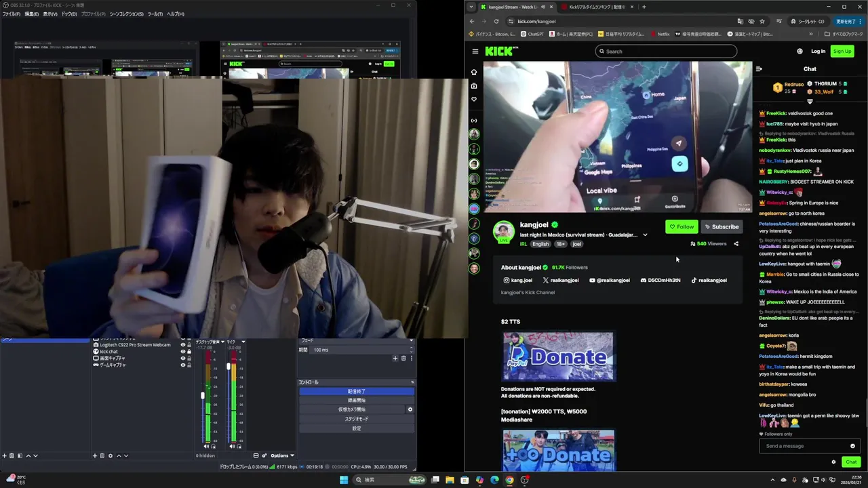Click the Kick language globe icon

[x=800, y=51]
